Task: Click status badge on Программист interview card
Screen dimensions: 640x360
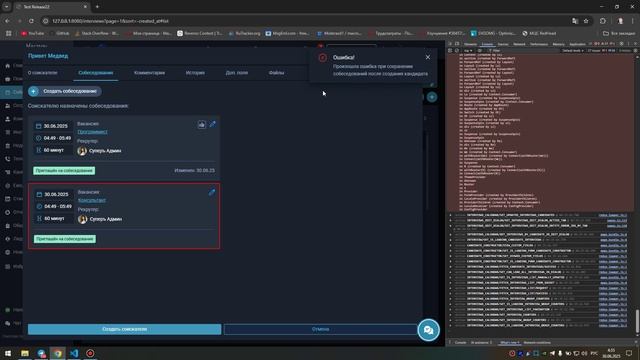Action: coord(64,171)
